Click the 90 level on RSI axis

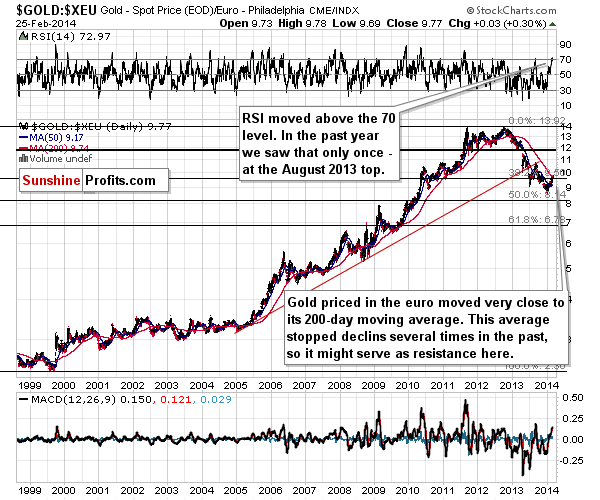click(565, 45)
